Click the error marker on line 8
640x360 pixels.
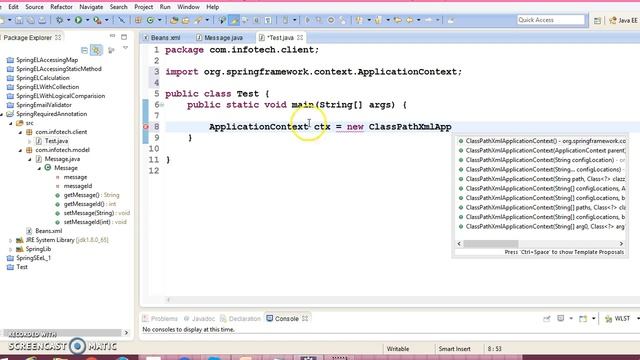pyautogui.click(x=146, y=127)
